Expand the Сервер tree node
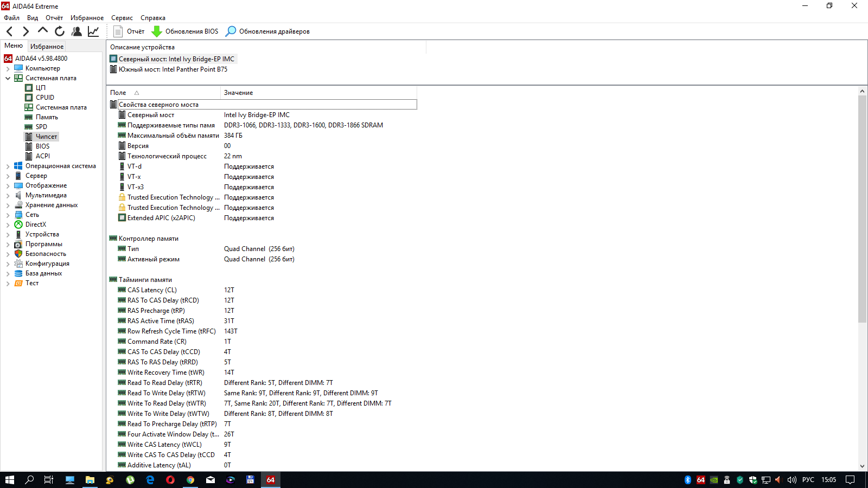868x488 pixels. (8, 176)
